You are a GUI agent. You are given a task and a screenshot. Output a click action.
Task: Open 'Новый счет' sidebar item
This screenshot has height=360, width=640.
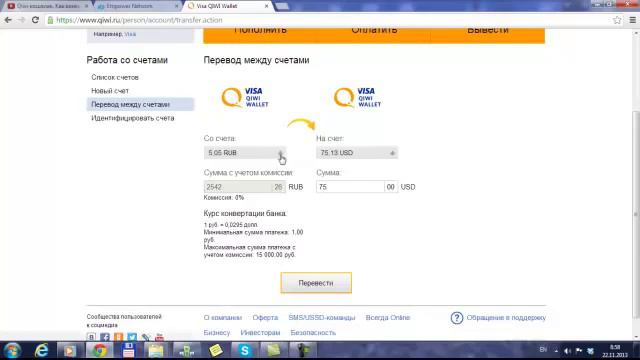click(110, 91)
